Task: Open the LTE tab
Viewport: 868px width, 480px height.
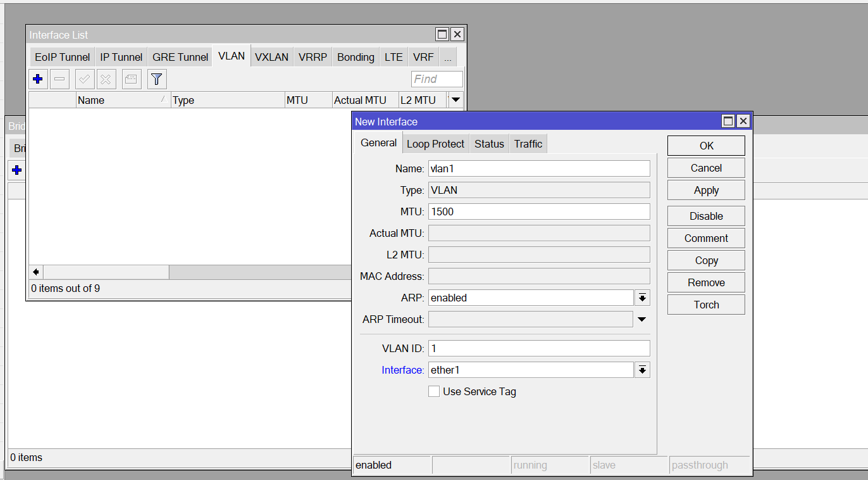Action: pyautogui.click(x=394, y=57)
